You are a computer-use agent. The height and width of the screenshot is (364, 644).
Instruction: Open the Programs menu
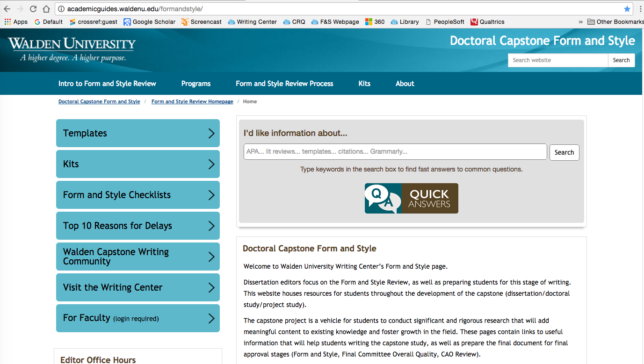click(195, 83)
